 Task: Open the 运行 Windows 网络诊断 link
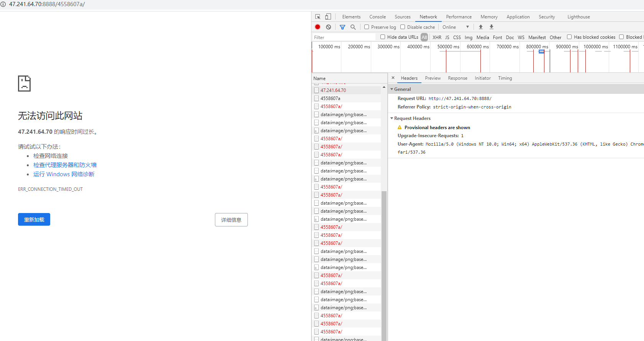[x=64, y=174]
